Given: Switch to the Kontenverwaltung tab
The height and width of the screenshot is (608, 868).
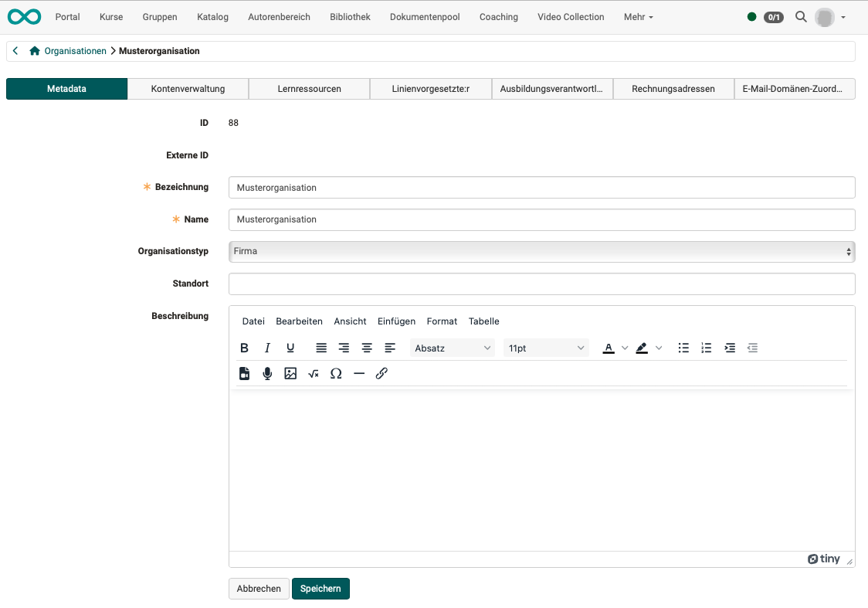Looking at the screenshot, I should [188, 88].
